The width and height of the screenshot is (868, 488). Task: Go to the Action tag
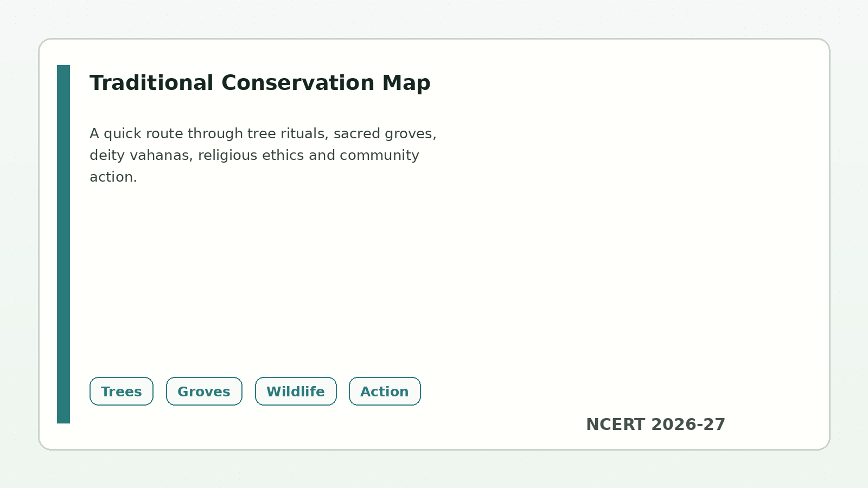click(385, 391)
